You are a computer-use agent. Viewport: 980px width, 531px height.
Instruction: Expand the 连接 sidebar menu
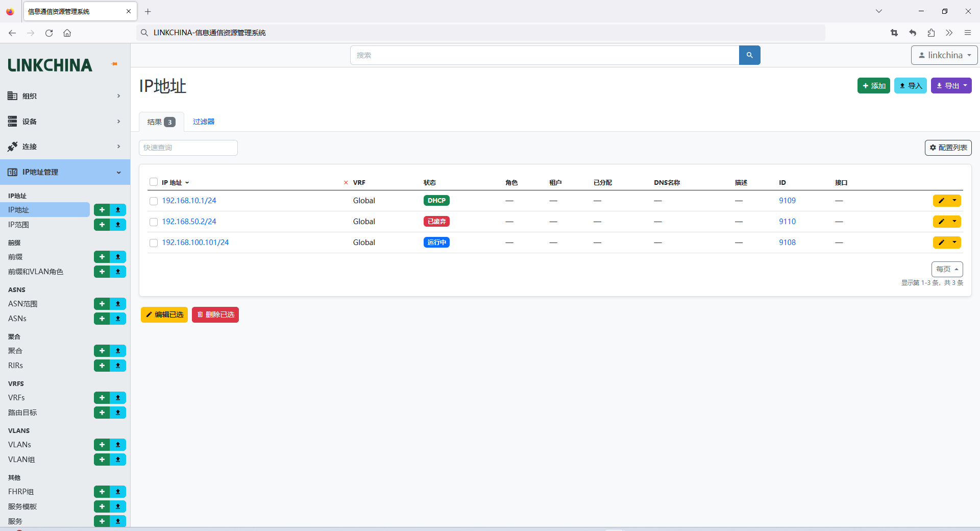[65, 147]
